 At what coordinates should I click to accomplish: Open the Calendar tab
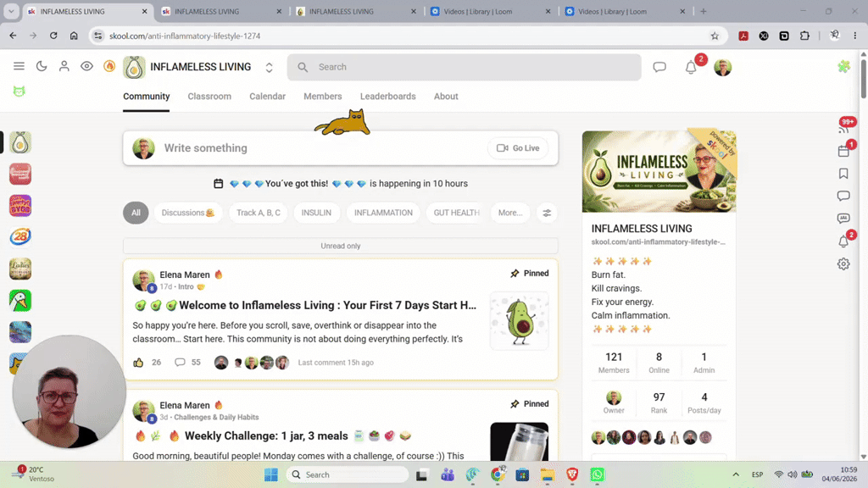pos(267,97)
